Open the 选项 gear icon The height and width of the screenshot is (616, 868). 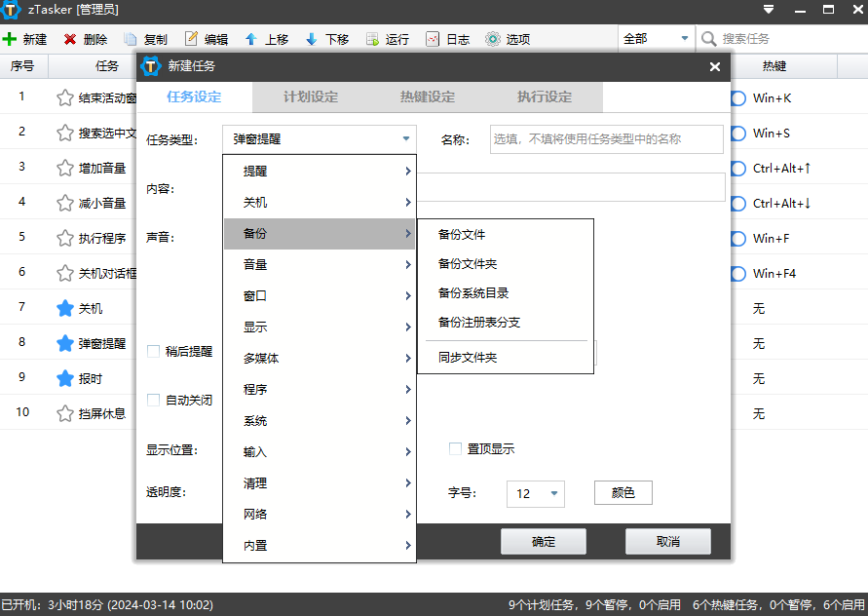pyautogui.click(x=493, y=39)
